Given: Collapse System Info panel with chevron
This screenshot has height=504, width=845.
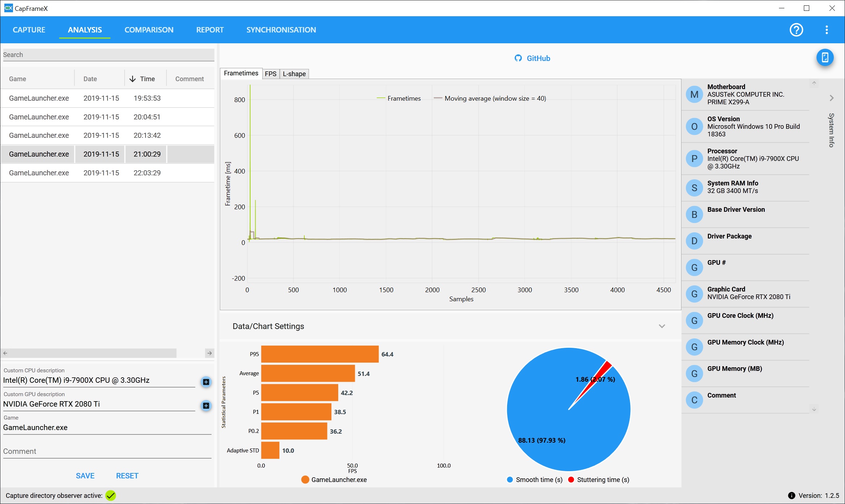Looking at the screenshot, I should (831, 98).
